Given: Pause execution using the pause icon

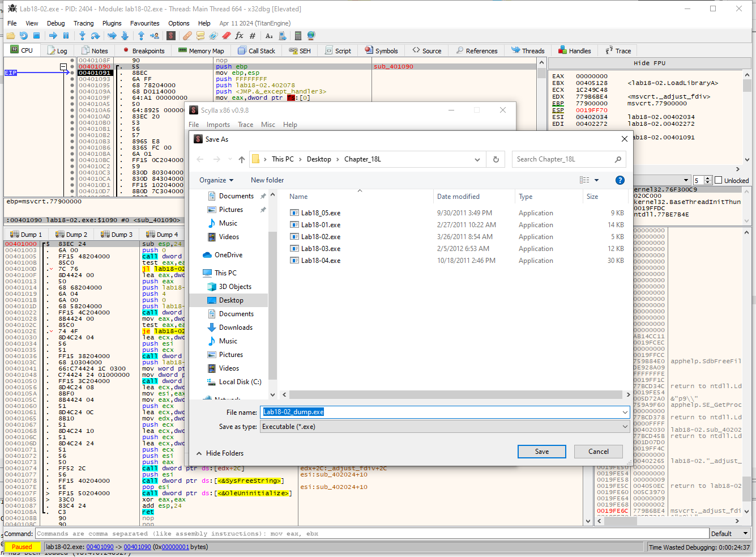Looking at the screenshot, I should point(66,36).
